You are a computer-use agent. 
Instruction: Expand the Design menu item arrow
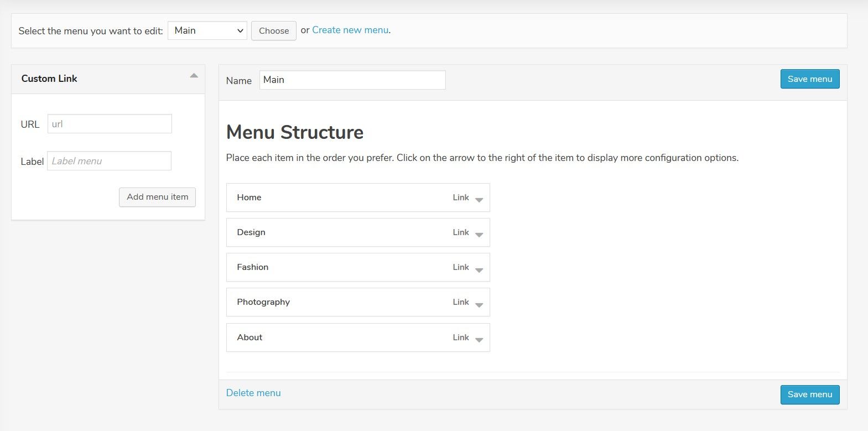click(479, 235)
